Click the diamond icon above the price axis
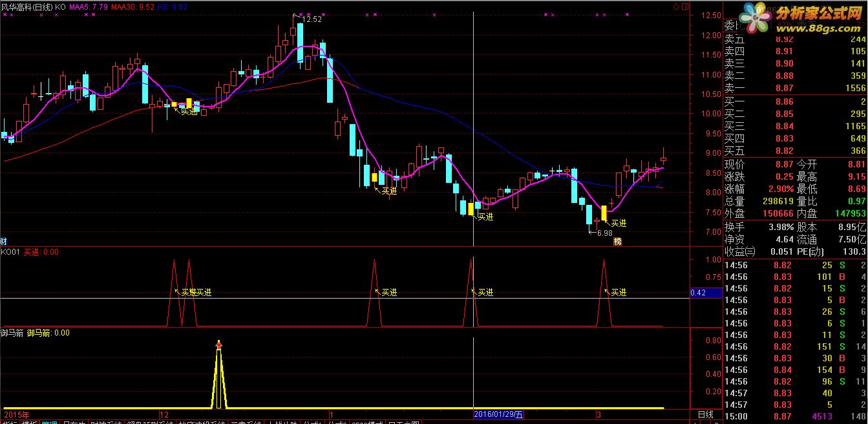Screen dimensions: 868x424 [676, 6]
